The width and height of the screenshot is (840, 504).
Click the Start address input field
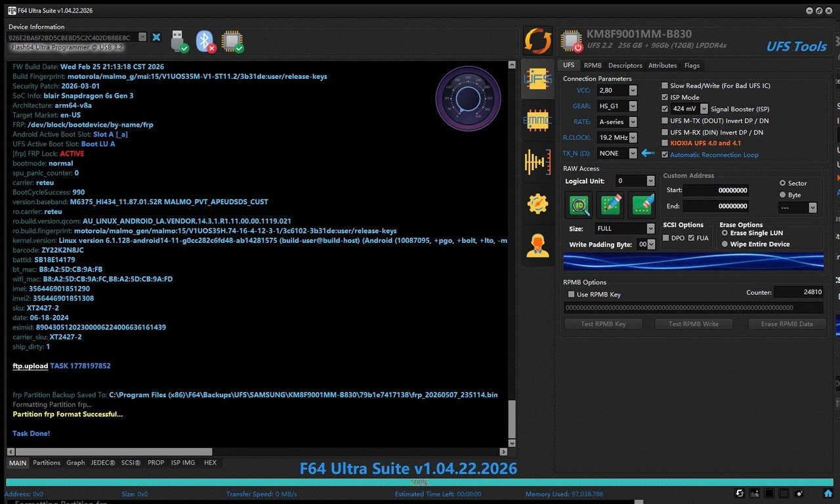pyautogui.click(x=716, y=190)
